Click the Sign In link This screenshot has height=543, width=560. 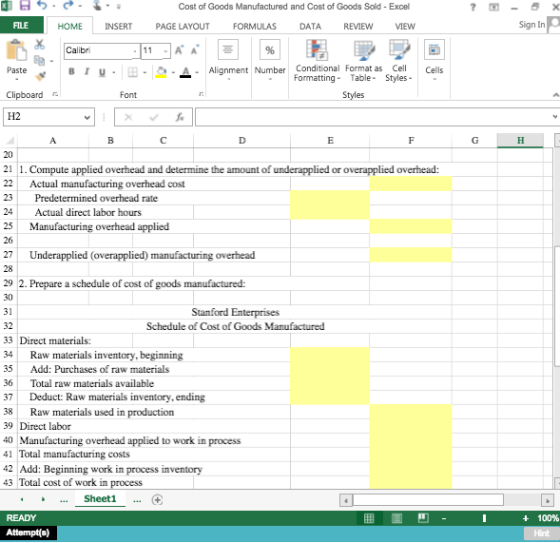coord(532,25)
